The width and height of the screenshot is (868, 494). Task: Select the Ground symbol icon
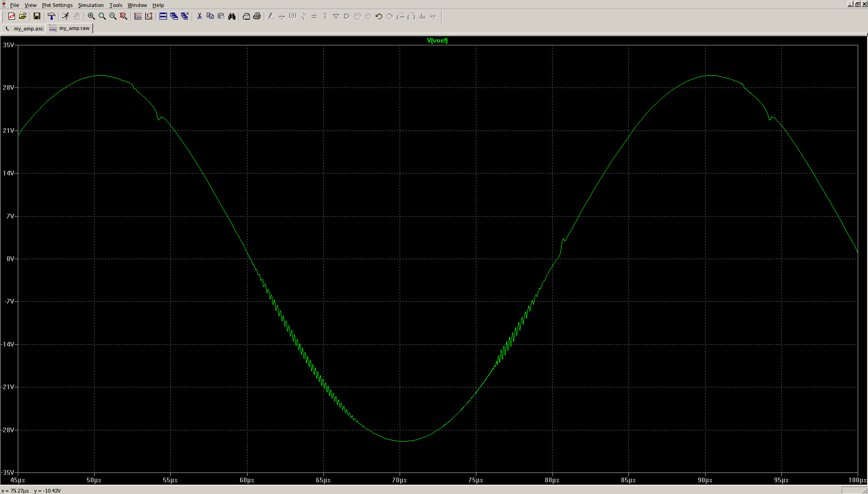tap(282, 16)
